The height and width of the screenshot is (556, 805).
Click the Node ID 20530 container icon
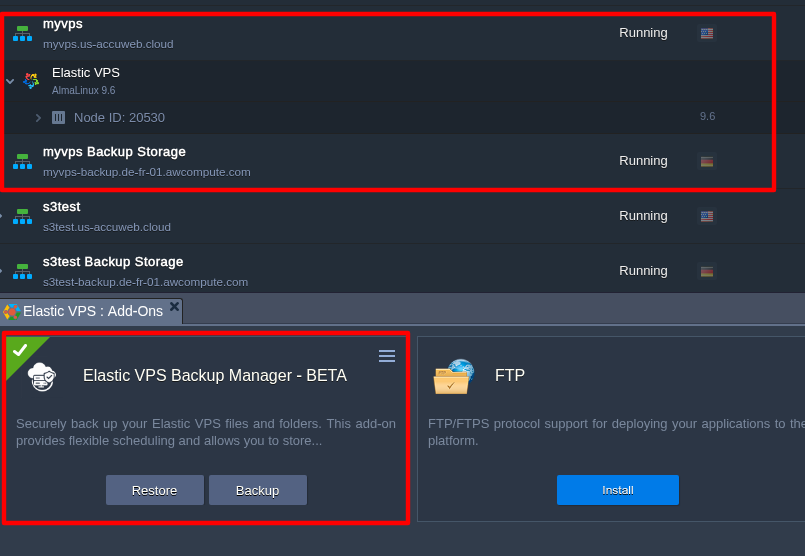[x=59, y=118]
